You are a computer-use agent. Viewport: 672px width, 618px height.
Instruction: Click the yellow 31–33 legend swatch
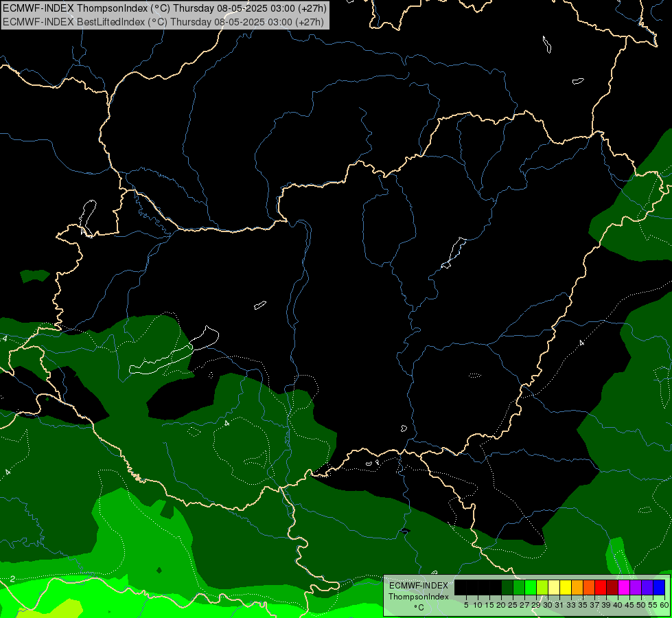566,587
